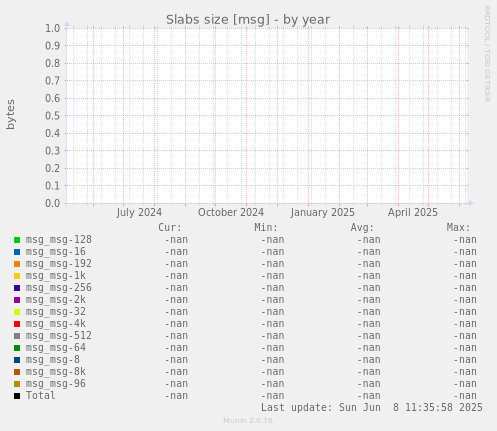Click the Munin 2.0.76 footer text
Screen dimensions: 497x431
tap(248, 421)
